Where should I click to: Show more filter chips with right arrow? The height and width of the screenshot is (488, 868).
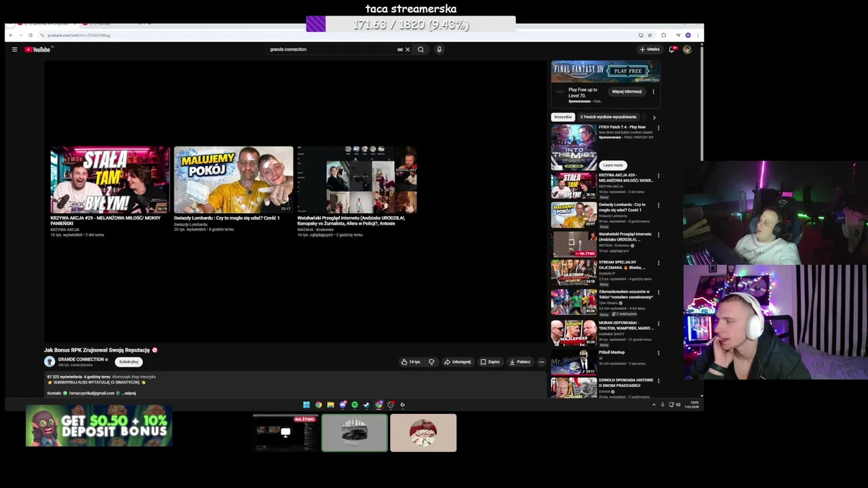pyautogui.click(x=654, y=117)
